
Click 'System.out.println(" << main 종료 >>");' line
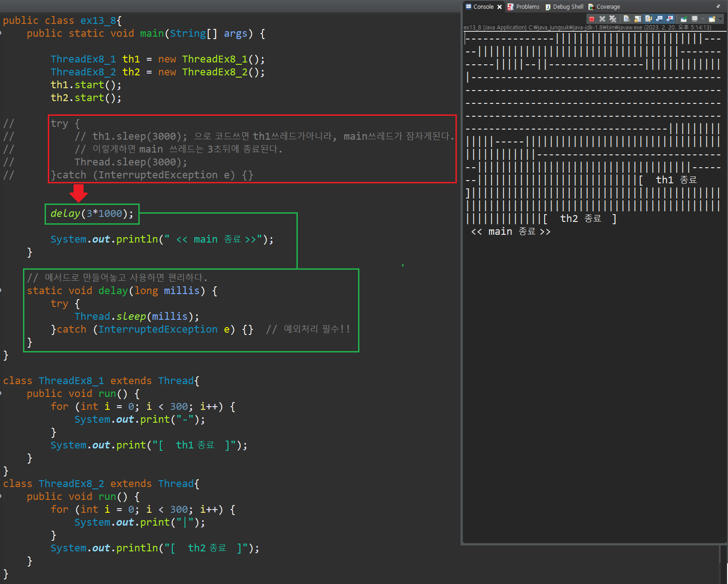coord(162,239)
